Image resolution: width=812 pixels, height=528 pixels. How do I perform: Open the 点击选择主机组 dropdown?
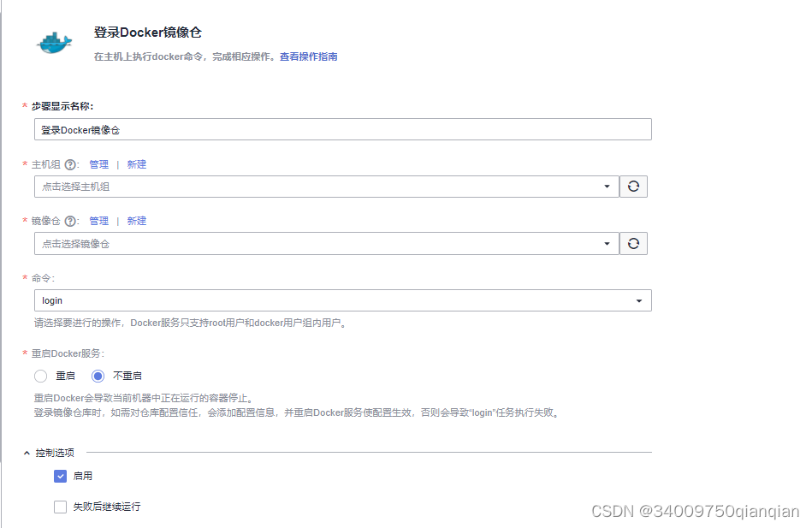327,187
